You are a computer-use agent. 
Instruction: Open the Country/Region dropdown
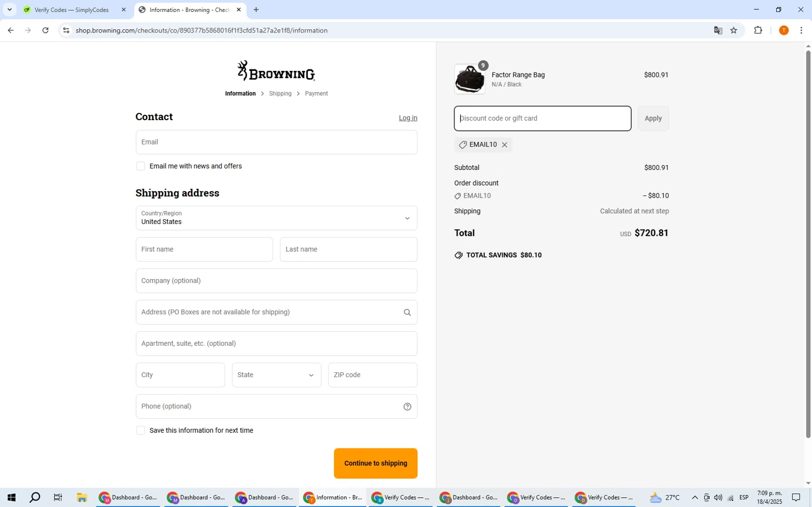click(x=277, y=218)
